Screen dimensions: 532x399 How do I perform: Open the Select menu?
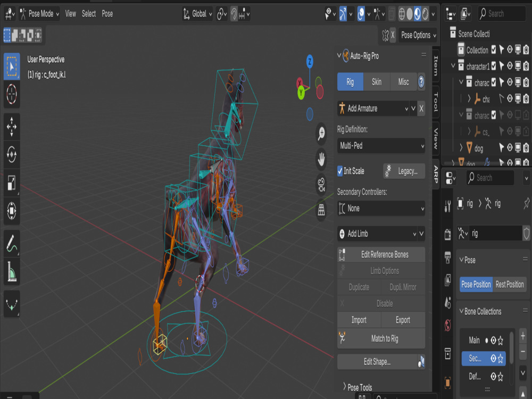(x=88, y=14)
